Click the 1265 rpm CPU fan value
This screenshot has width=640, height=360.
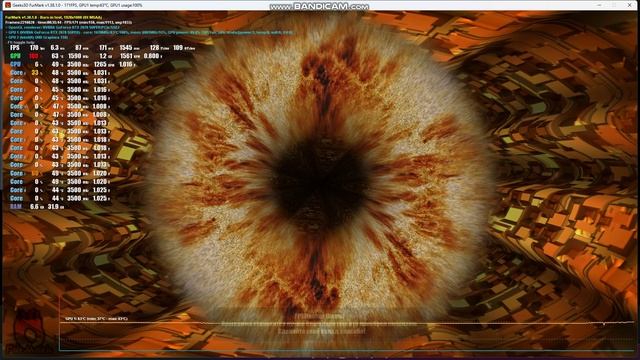pos(100,64)
